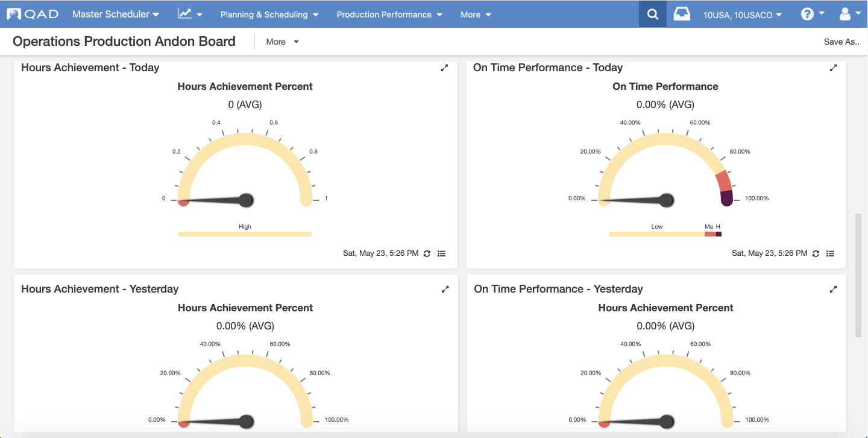Maximize Hours Achievement - Yesterday panel
868x438 pixels.
[x=445, y=290]
